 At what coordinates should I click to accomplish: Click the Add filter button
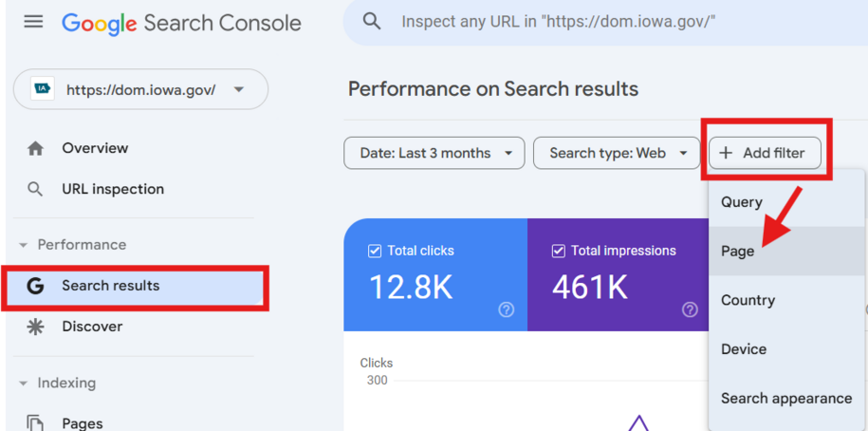[765, 153]
